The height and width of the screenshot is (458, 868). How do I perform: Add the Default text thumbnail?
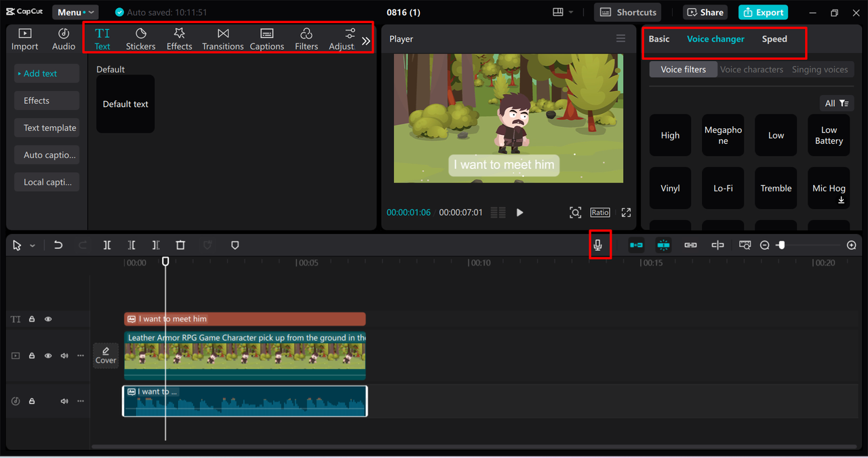(125, 104)
